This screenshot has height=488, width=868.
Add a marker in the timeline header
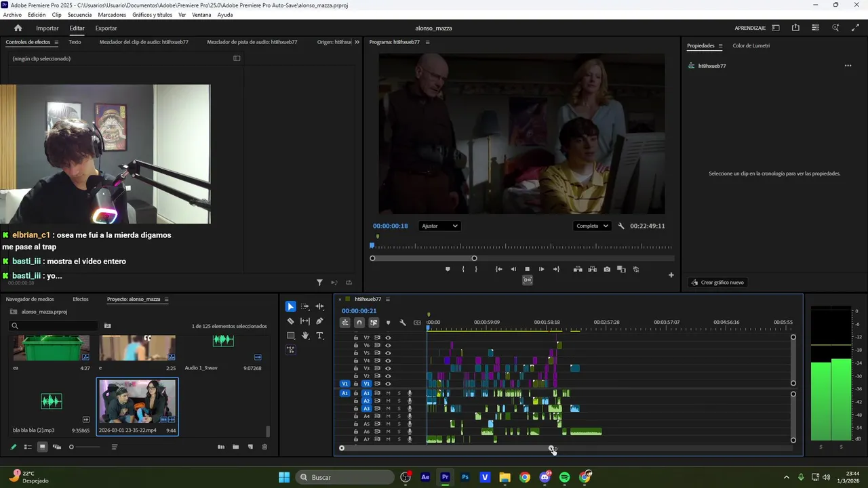pyautogui.click(x=388, y=323)
